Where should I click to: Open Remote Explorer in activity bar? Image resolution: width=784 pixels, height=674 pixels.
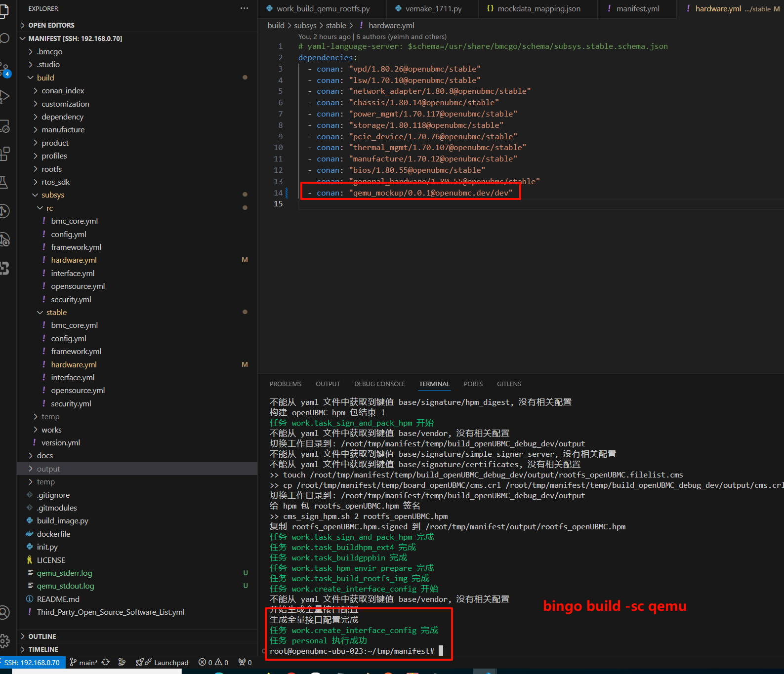tap(4, 125)
